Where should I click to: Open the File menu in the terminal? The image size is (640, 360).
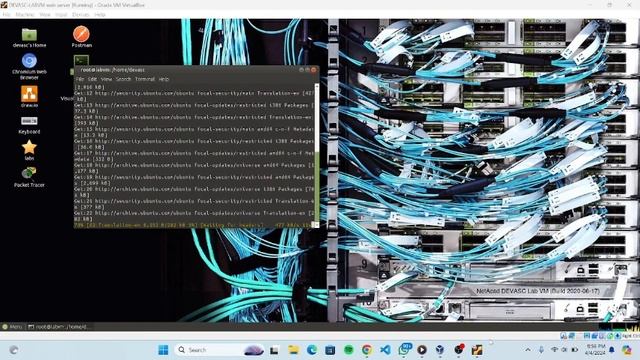pyautogui.click(x=80, y=79)
